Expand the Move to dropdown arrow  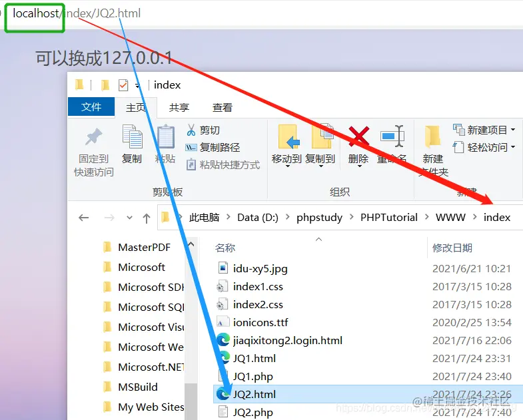[x=287, y=166]
